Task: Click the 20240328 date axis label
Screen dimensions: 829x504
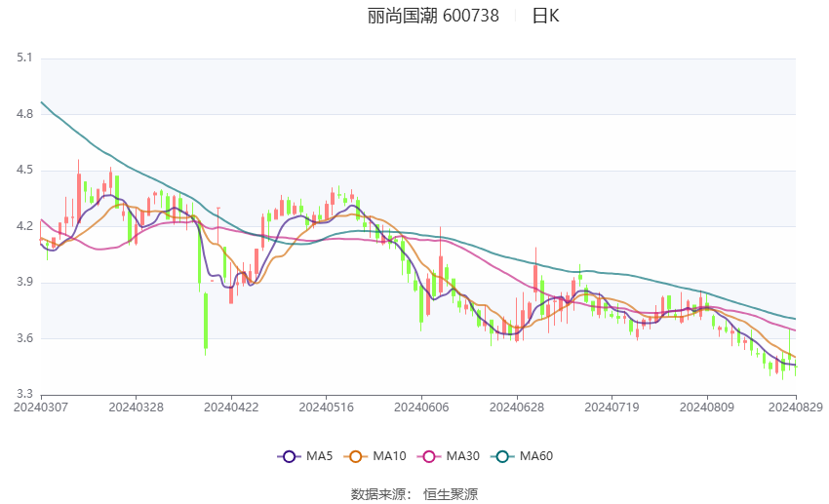Action: pos(136,407)
